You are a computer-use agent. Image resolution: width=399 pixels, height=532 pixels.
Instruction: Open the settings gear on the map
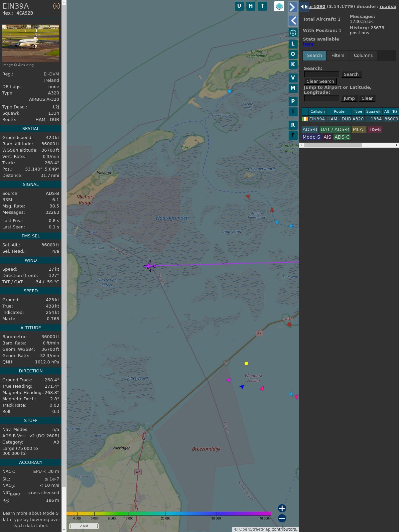pyautogui.click(x=293, y=33)
